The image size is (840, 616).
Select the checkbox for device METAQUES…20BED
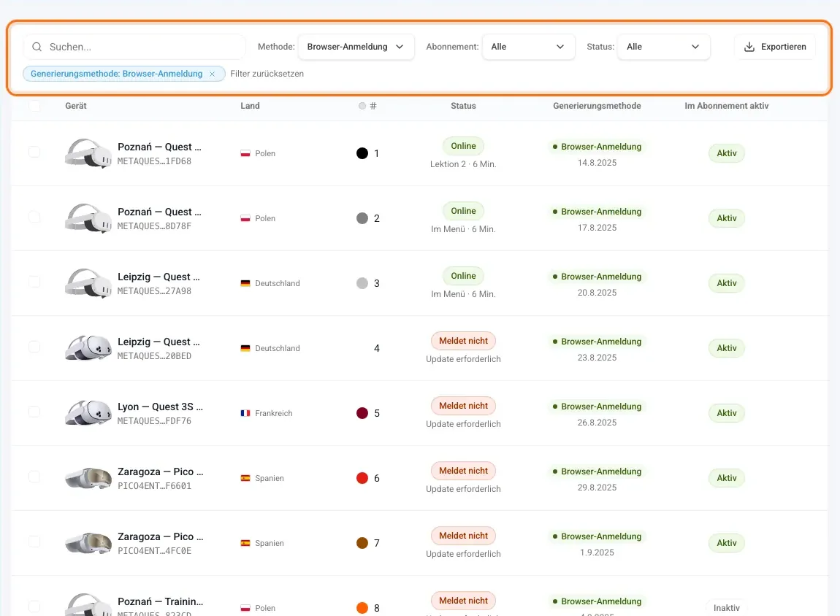click(34, 347)
